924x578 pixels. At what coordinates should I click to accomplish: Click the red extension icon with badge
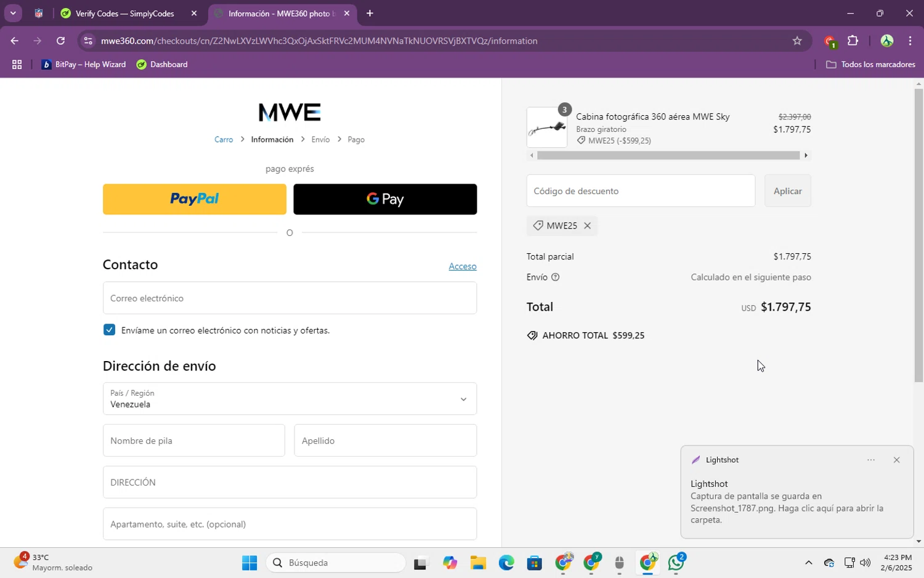coord(830,42)
